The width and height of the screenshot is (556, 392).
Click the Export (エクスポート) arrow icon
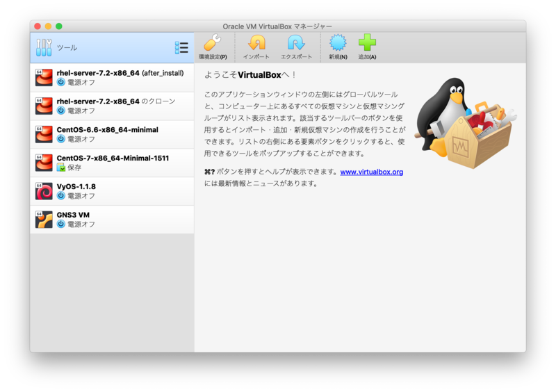tap(296, 42)
